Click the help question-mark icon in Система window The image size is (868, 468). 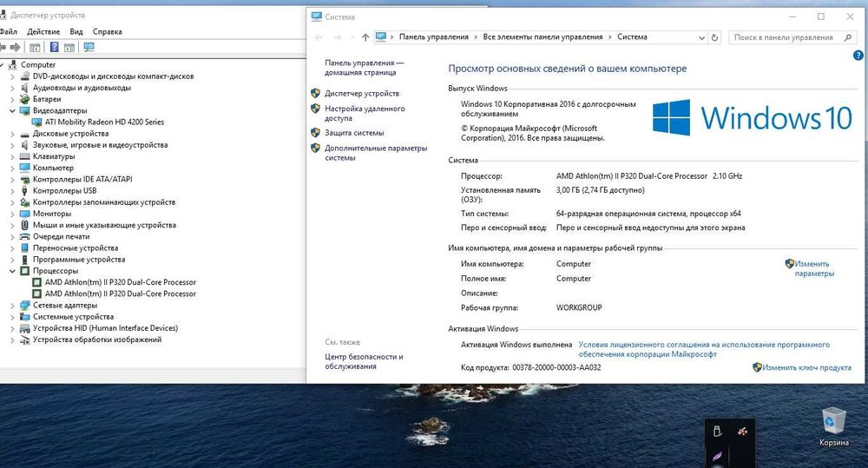858,56
